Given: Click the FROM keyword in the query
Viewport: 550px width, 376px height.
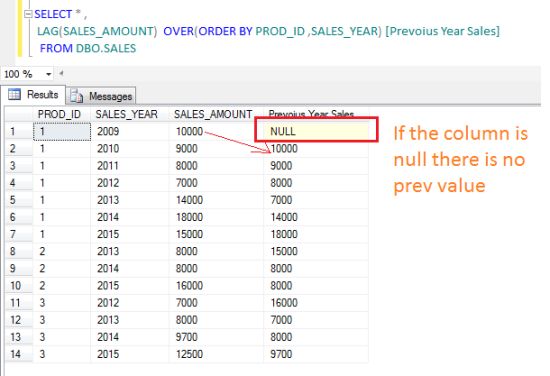Looking at the screenshot, I should 56,48.
